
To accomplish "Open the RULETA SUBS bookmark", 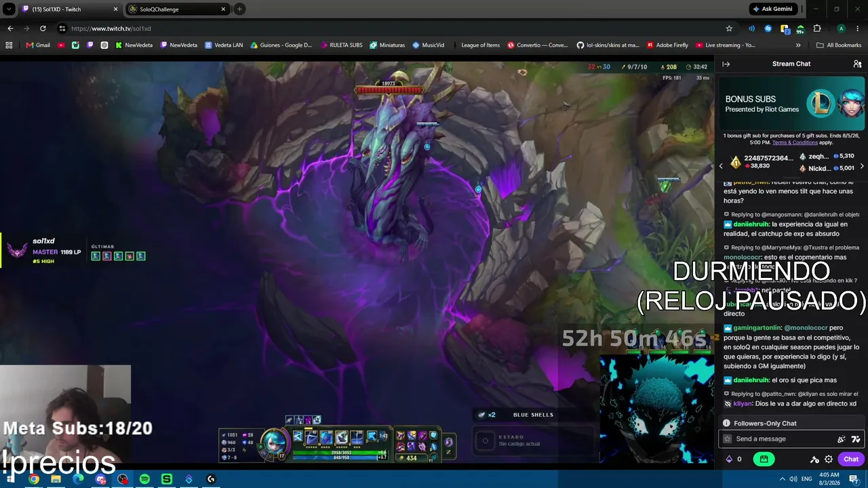I will (341, 45).
